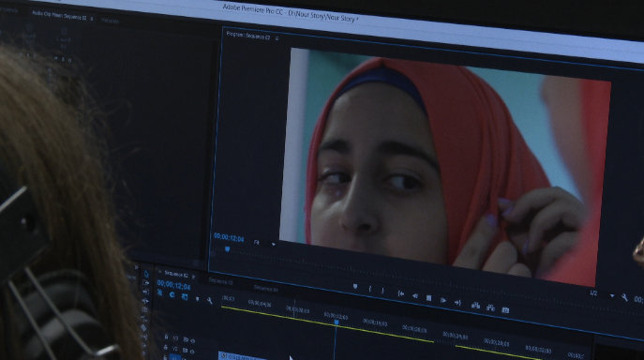Screen dimensions: 644x360
Task: Click Mark In bracket button
Action: coord(369,289)
